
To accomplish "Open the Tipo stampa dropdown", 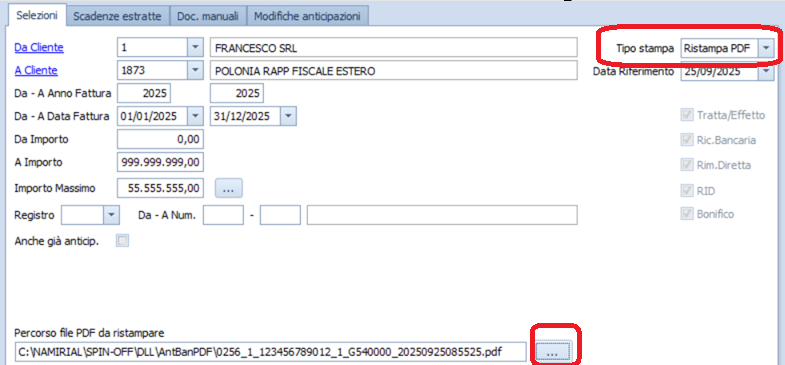I will click(766, 48).
